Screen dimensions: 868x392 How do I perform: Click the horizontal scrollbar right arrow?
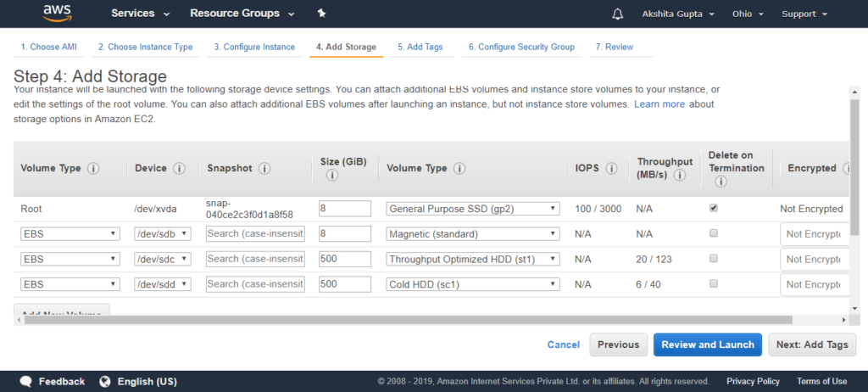(x=844, y=320)
